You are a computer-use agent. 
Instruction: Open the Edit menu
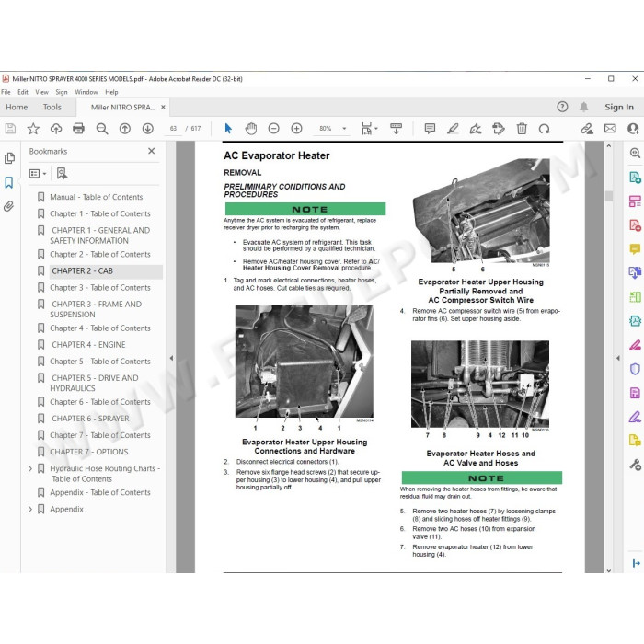coord(23,92)
